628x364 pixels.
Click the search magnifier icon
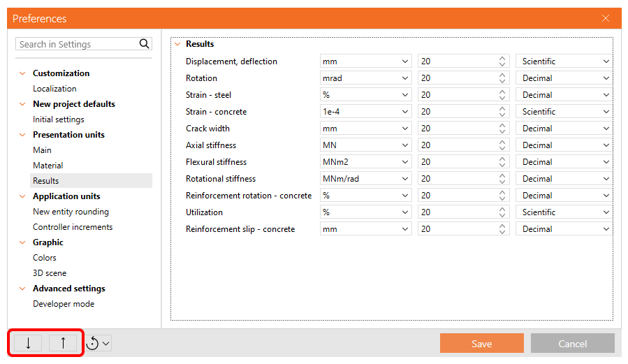(x=144, y=44)
